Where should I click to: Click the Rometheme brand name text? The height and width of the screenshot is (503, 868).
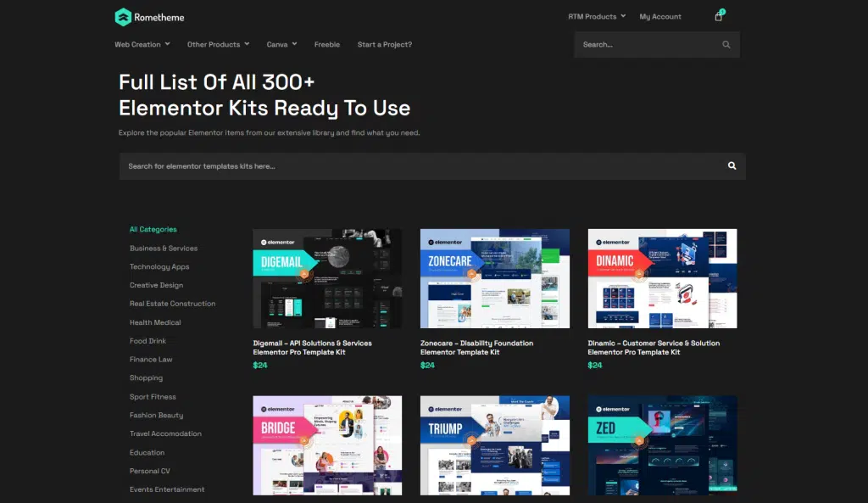159,17
